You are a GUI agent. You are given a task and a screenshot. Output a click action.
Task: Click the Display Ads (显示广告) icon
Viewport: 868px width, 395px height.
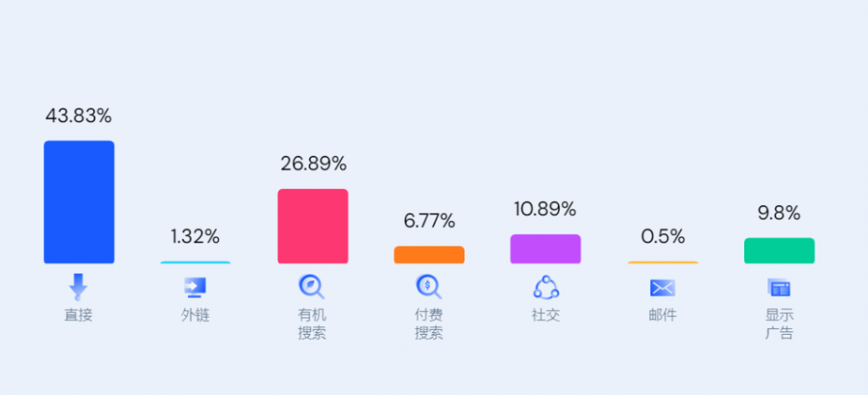click(x=778, y=288)
